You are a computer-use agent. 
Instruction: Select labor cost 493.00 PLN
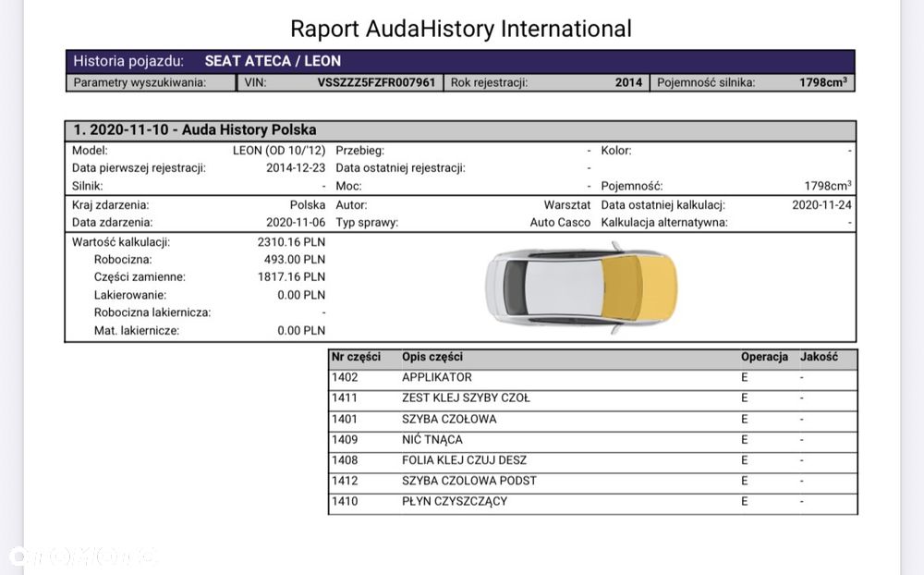pyautogui.click(x=294, y=260)
